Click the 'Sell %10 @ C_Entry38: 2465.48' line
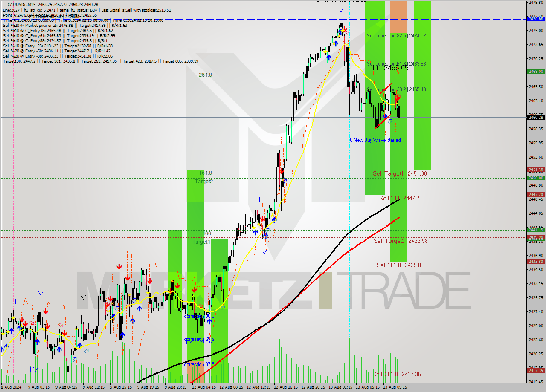This screenshot has height=392, width=546. [58, 30]
